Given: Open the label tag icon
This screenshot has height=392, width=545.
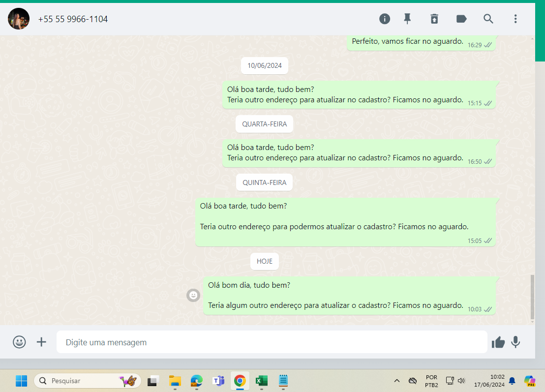Looking at the screenshot, I should [461, 19].
